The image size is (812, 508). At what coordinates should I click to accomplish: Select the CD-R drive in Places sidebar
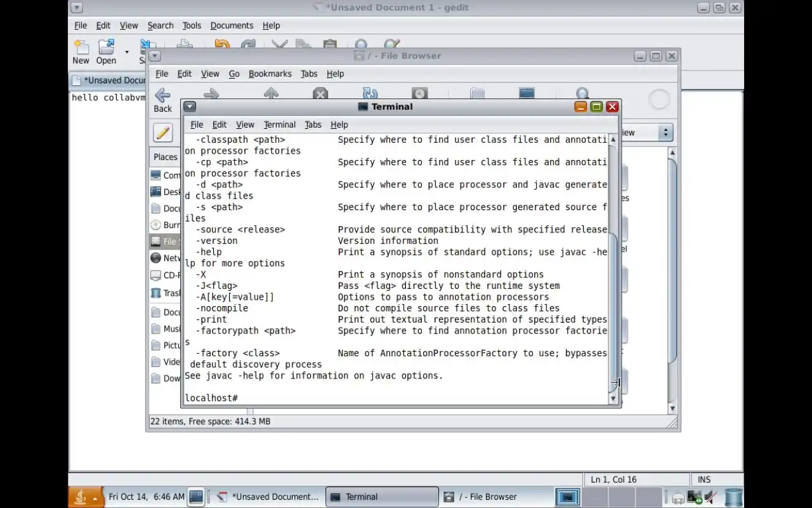[x=165, y=275]
